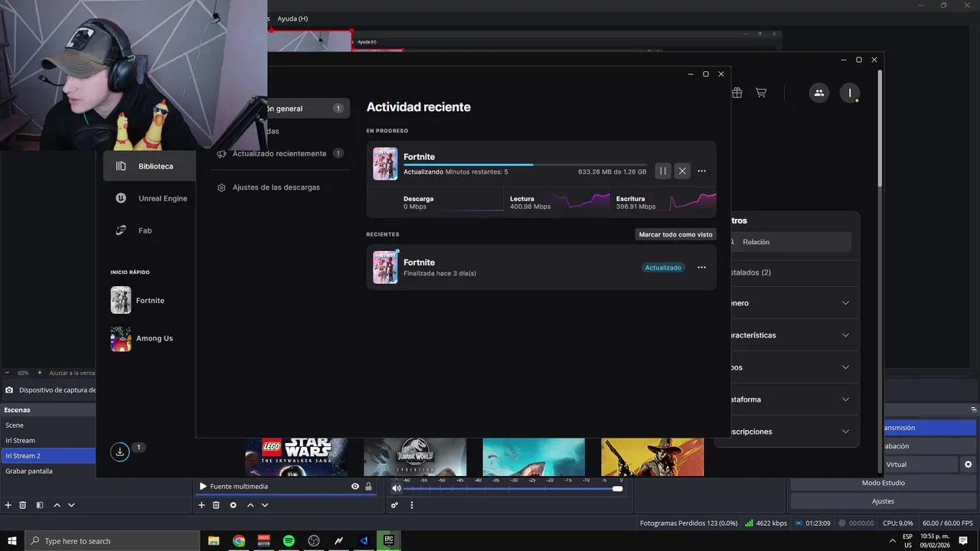Expand the plataforma filter chevron

pyautogui.click(x=845, y=399)
